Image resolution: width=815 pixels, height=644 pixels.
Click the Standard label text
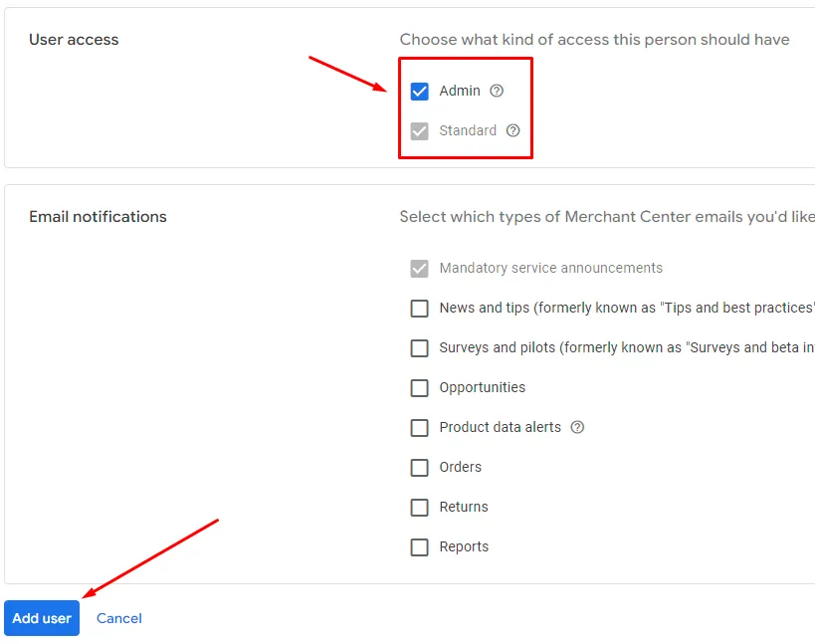point(468,130)
